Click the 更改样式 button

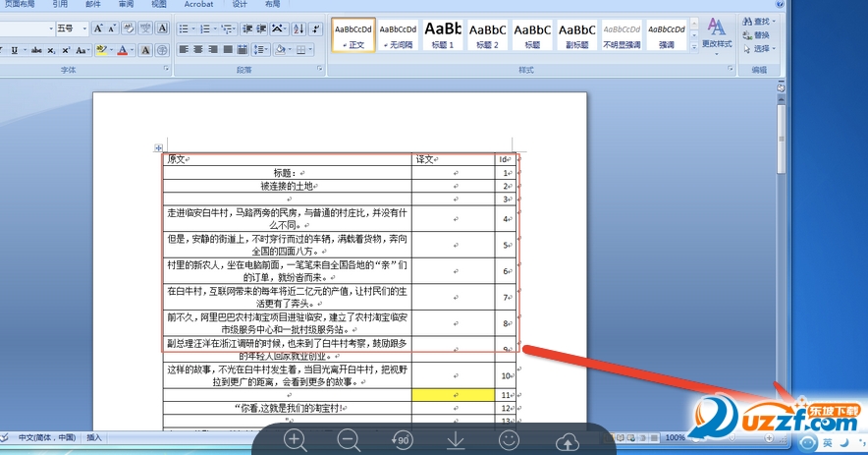click(x=717, y=34)
